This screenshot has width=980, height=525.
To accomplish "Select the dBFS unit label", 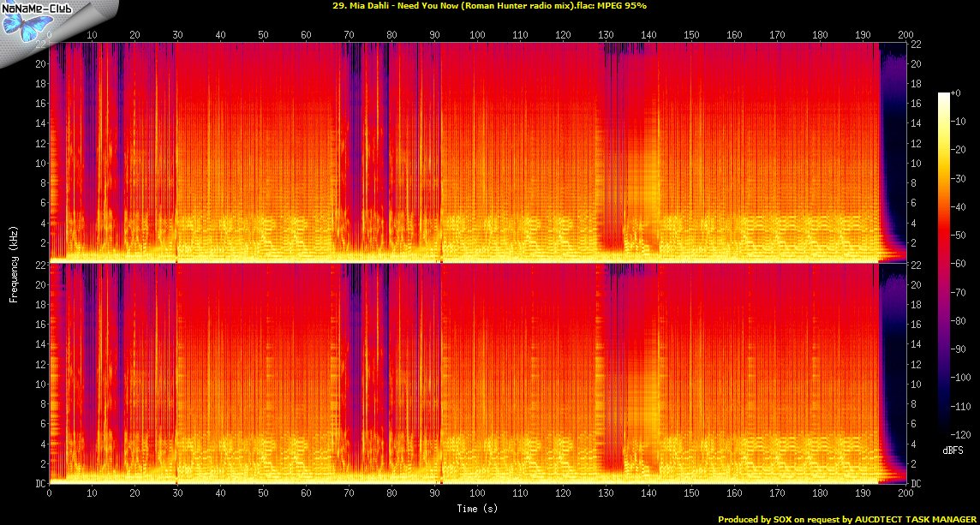I will 953,450.
